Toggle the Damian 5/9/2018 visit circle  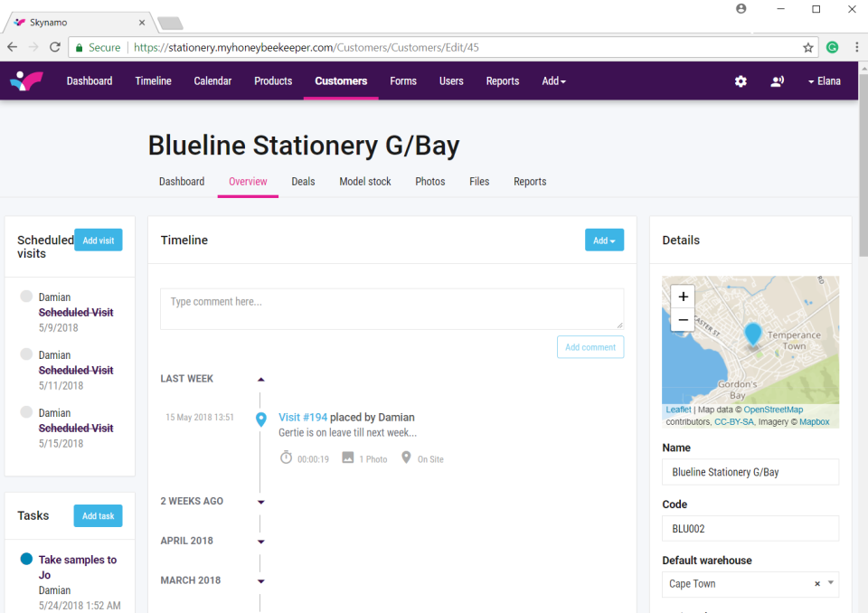26,297
